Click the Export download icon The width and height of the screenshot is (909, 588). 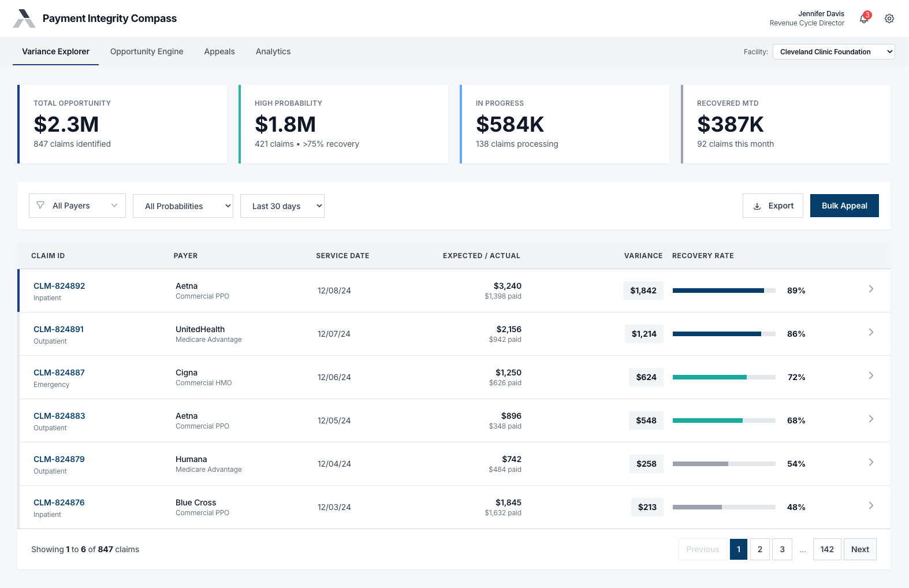pos(757,206)
